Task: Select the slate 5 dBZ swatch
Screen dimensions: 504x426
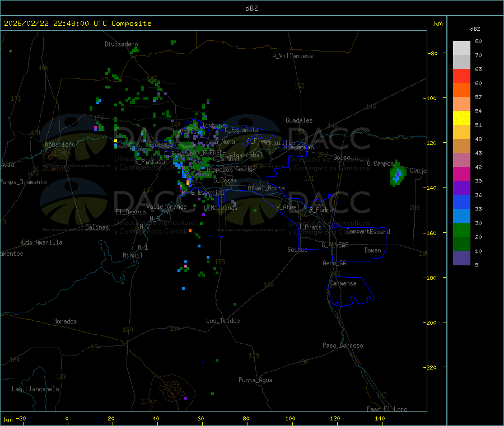Action: click(461, 258)
